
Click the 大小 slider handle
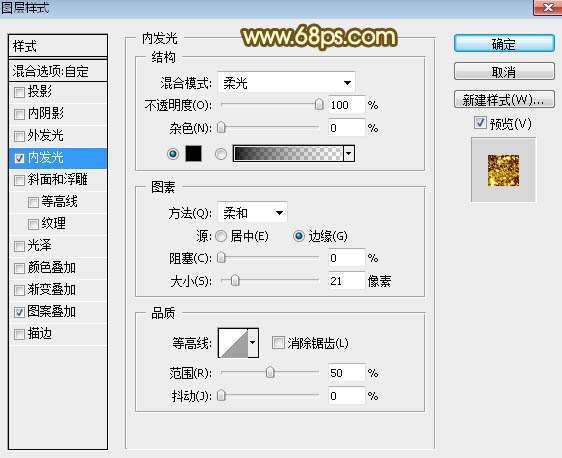(x=235, y=280)
